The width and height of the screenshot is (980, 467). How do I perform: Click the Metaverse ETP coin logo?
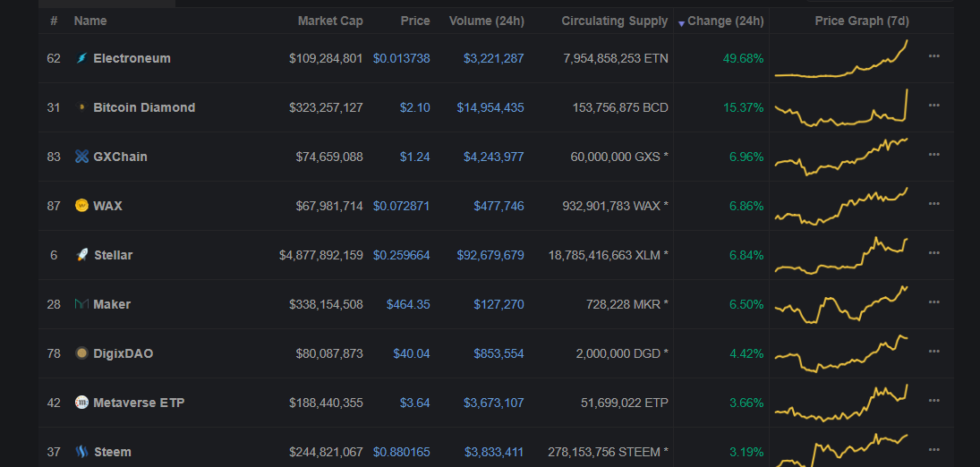[81, 402]
